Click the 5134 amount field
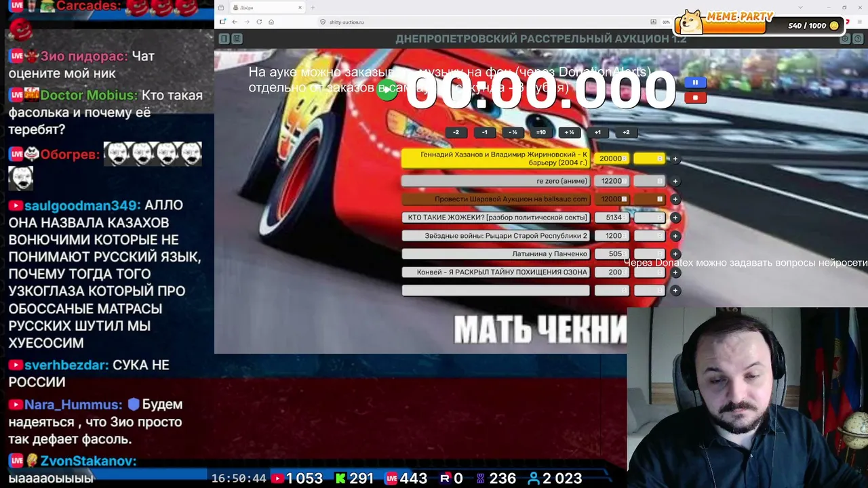Image resolution: width=868 pixels, height=488 pixels. tap(612, 218)
